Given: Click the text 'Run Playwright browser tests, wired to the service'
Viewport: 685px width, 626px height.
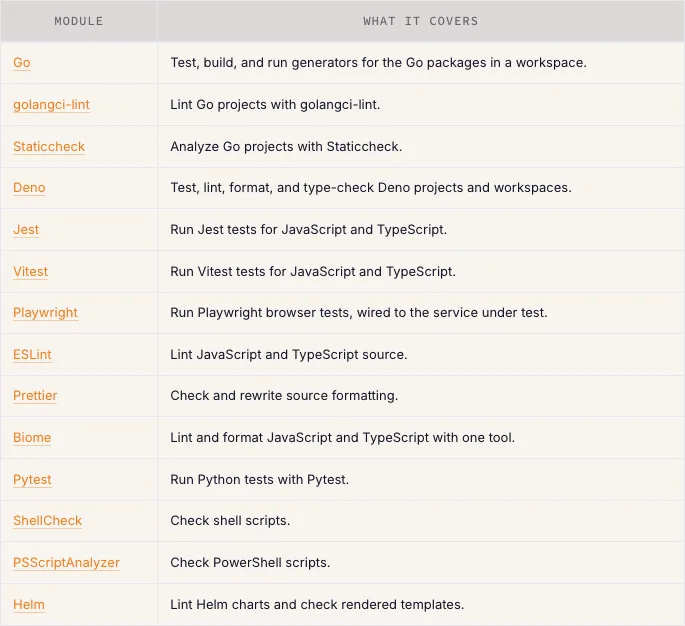Looking at the screenshot, I should [324, 313].
